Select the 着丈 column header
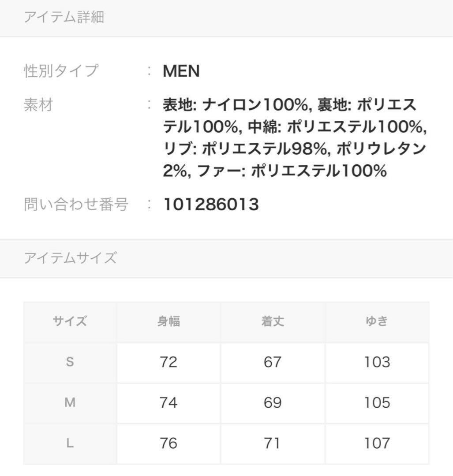Viewport: 453px width, 476px height. pos(273,321)
